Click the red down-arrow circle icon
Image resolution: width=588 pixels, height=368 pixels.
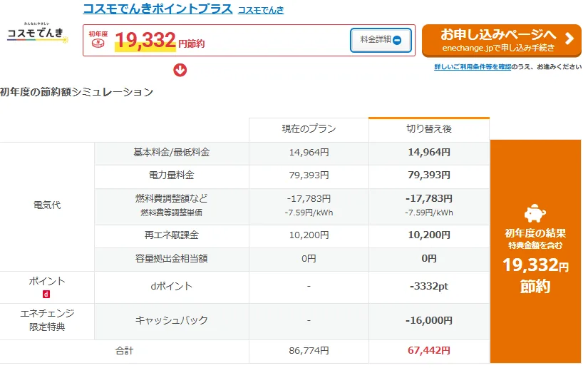pyautogui.click(x=180, y=70)
